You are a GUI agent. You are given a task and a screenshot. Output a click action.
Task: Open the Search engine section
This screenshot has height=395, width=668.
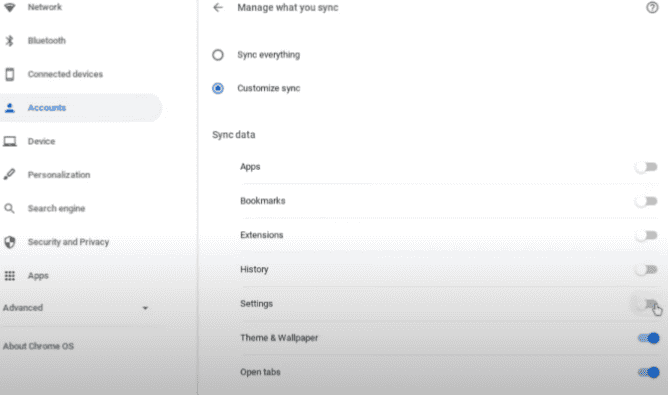click(x=56, y=208)
